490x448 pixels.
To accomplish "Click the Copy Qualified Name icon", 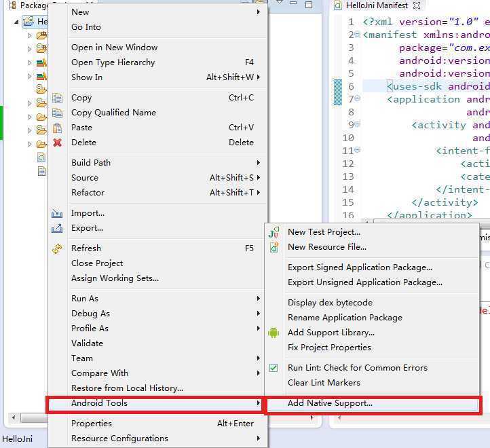I will coord(57,113).
